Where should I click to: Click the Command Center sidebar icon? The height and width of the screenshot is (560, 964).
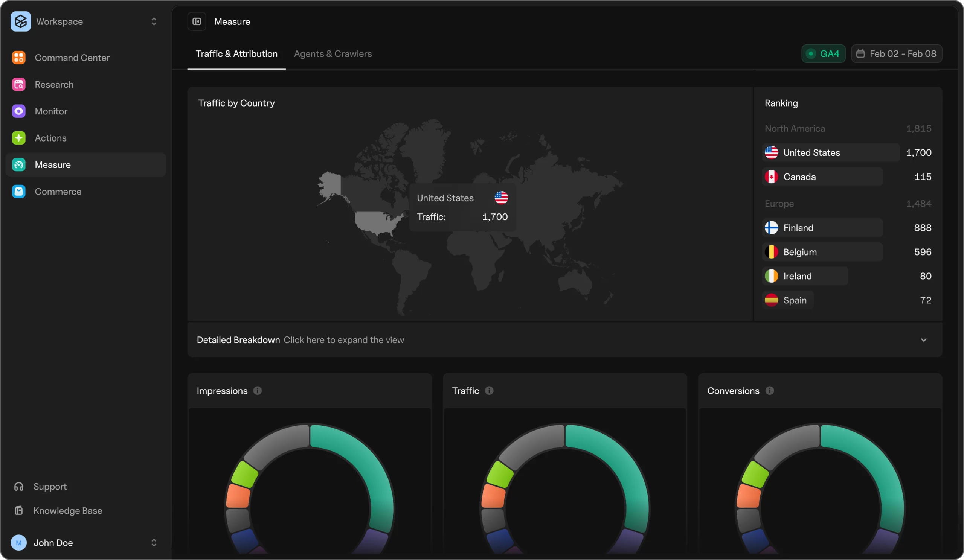pos(18,58)
